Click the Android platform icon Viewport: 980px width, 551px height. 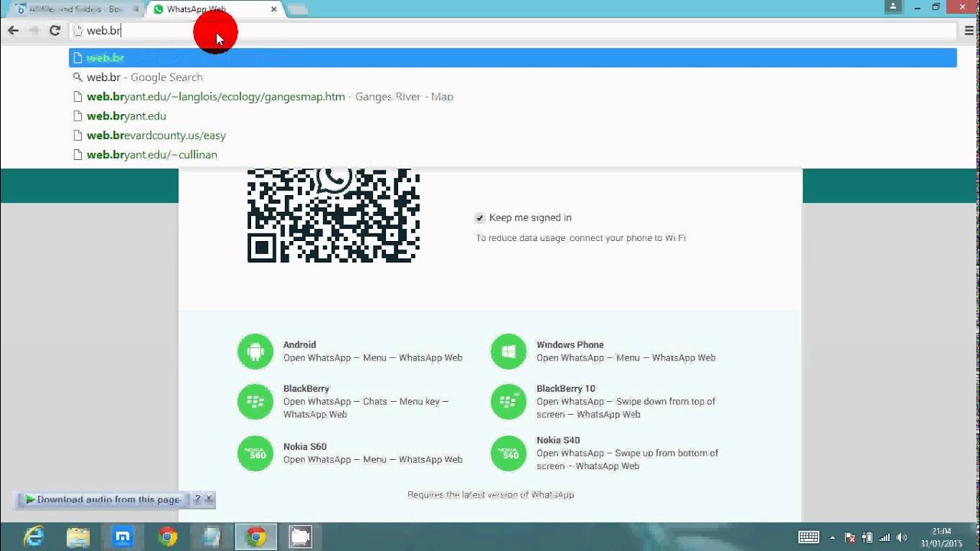click(x=255, y=352)
